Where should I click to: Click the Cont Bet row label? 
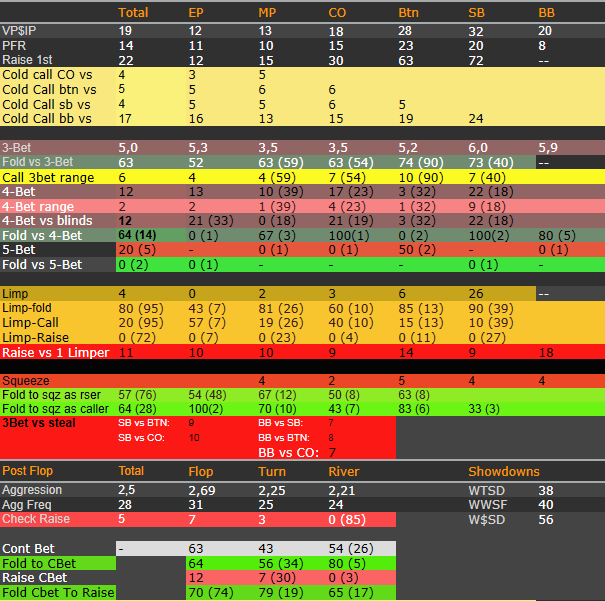(x=28, y=549)
